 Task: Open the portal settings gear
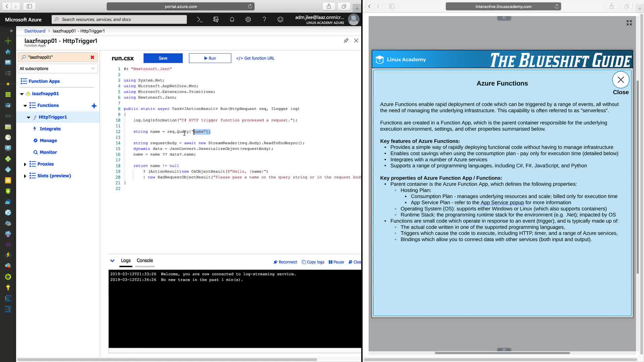(248, 19)
